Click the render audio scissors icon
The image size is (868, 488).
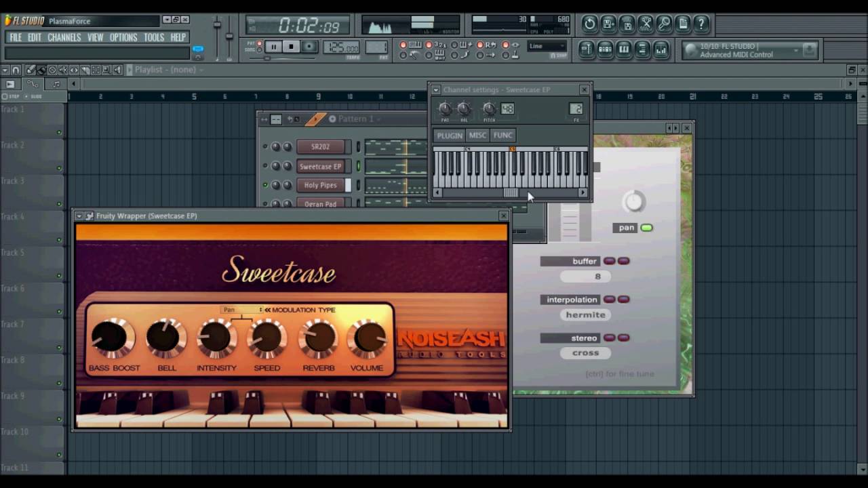(646, 24)
